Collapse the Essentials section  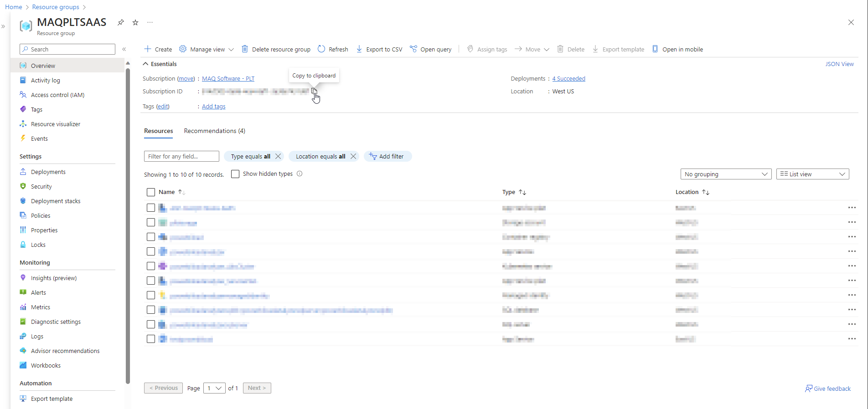(145, 64)
